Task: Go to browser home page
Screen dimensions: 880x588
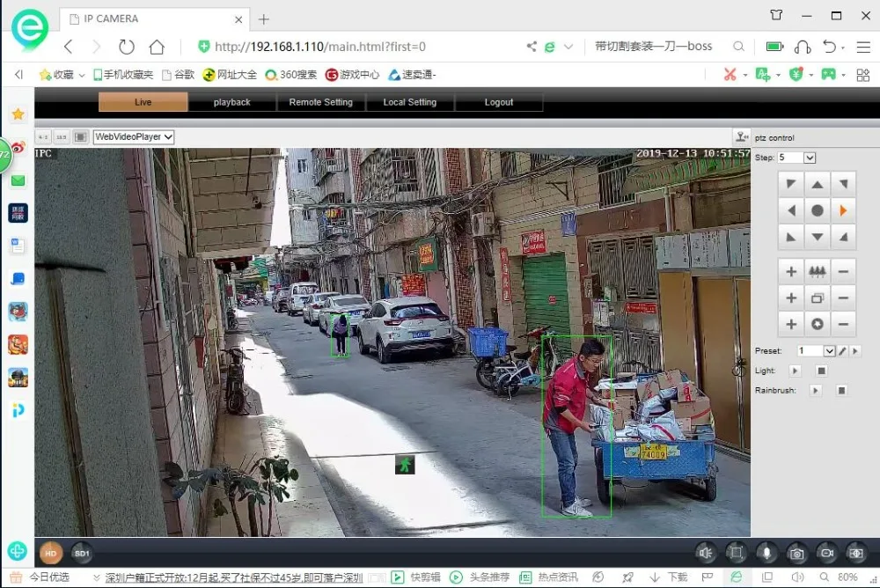Action: [x=158, y=47]
